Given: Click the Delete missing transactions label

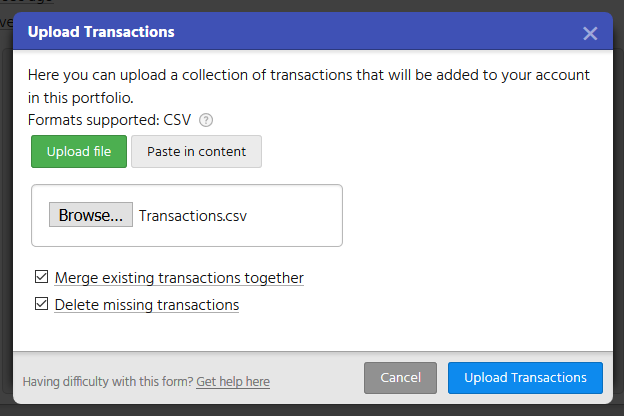Looking at the screenshot, I should pyautogui.click(x=147, y=305).
